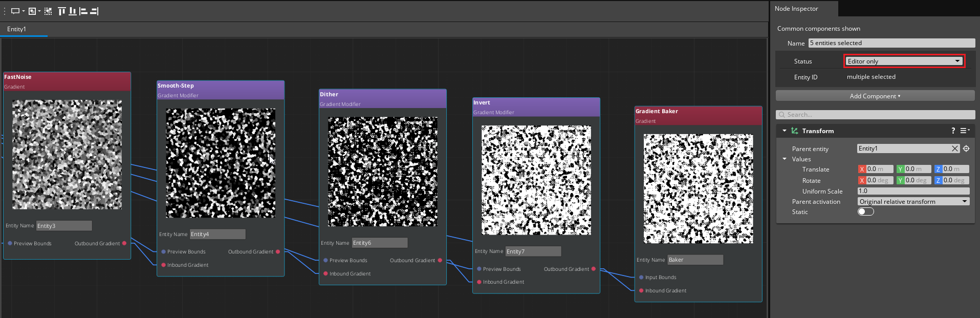Align selected nodes to right

click(94, 11)
